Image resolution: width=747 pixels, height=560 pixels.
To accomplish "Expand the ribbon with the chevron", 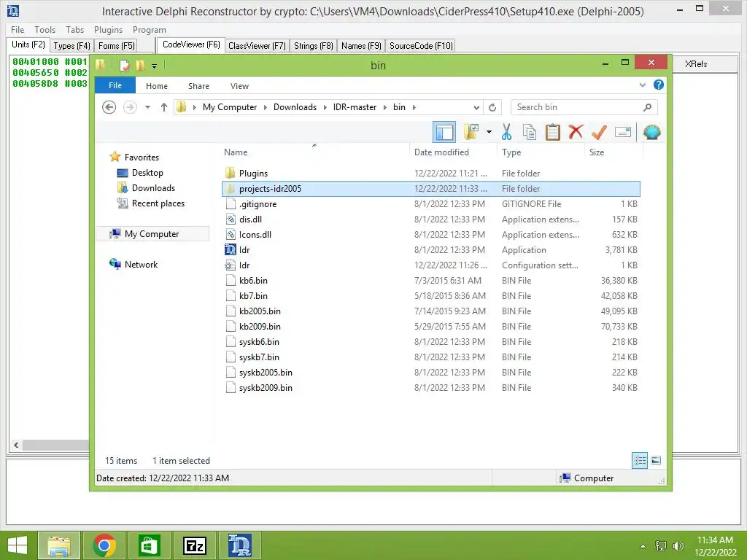I will tap(642, 85).
